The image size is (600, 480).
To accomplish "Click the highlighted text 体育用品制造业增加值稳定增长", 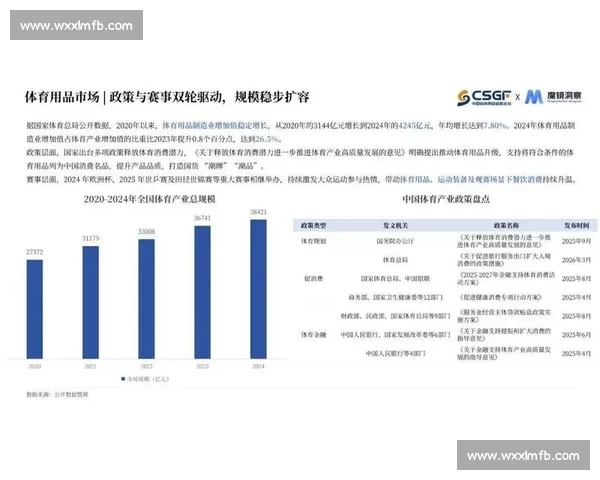I will click(214, 126).
